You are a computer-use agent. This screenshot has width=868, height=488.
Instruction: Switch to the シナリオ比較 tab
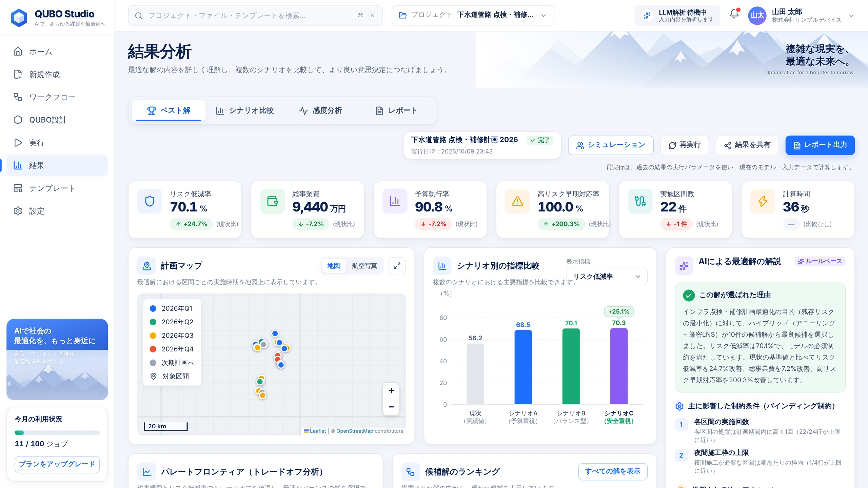coord(244,110)
